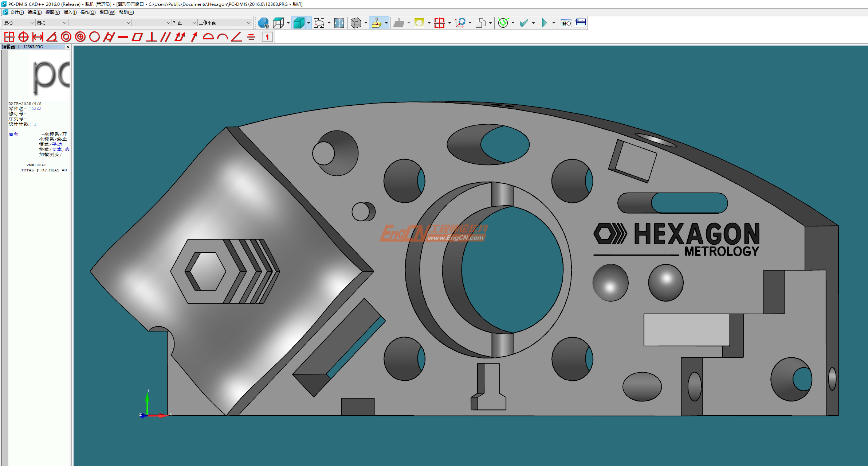This screenshot has height=466, width=868.
Task: Open the report window icon
Action: click(566, 23)
